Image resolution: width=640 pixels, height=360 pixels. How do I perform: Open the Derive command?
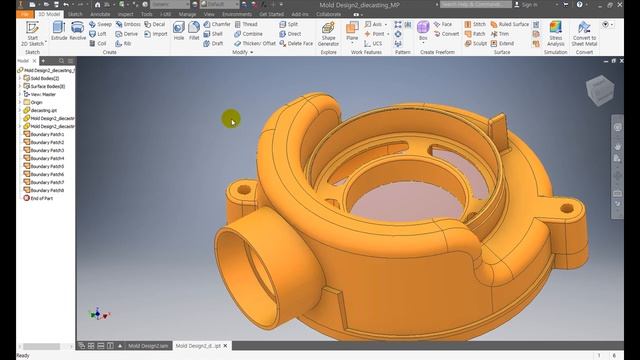pos(127,34)
